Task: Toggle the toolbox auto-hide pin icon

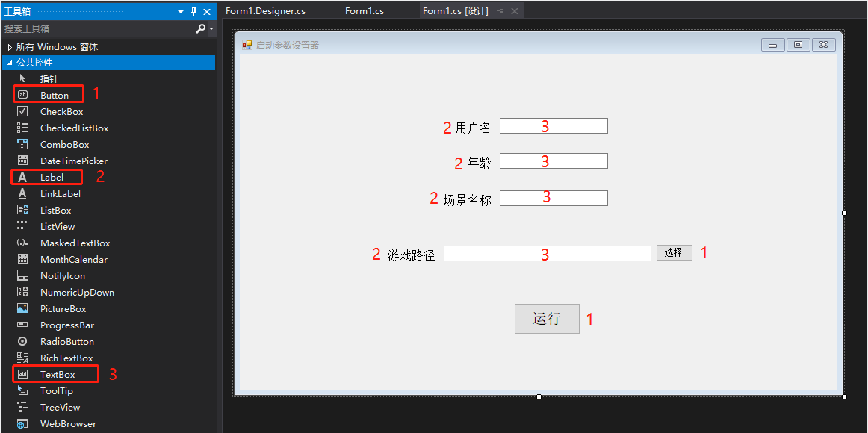Action: coord(193,12)
